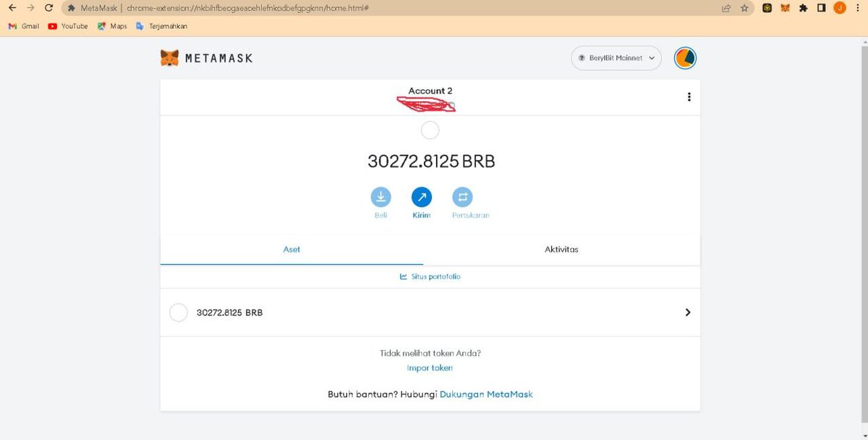Expand BRB asset with right chevron
Viewport: 868px width, 440px height.
pos(688,313)
